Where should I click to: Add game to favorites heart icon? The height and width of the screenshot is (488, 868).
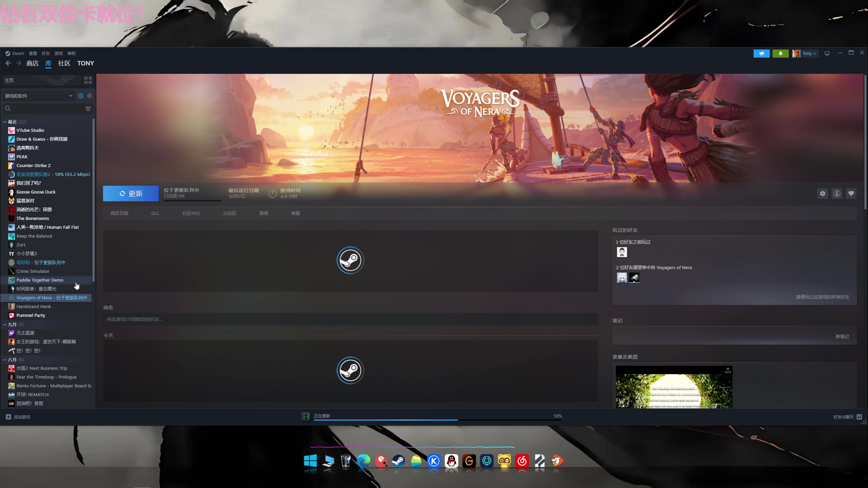[851, 194]
